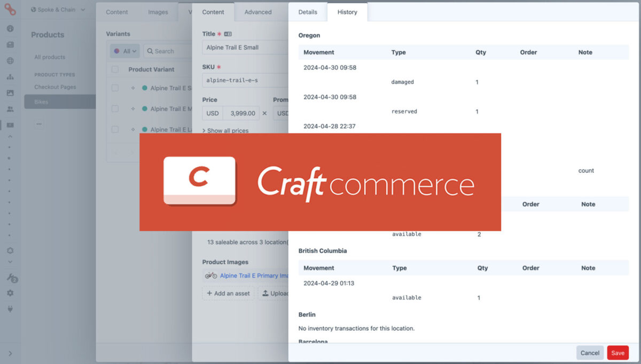
Task: Open the globe icon in the left sidebar
Action: point(10,61)
